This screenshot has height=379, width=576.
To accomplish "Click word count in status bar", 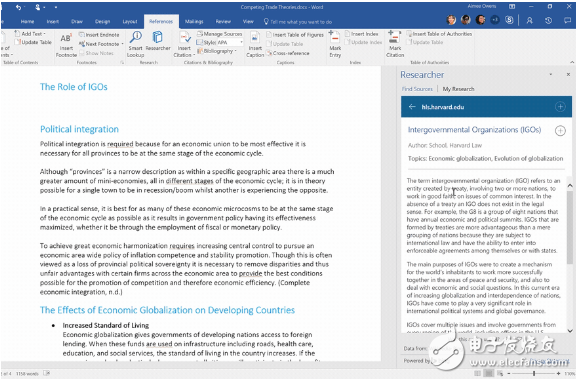I will [x=27, y=374].
